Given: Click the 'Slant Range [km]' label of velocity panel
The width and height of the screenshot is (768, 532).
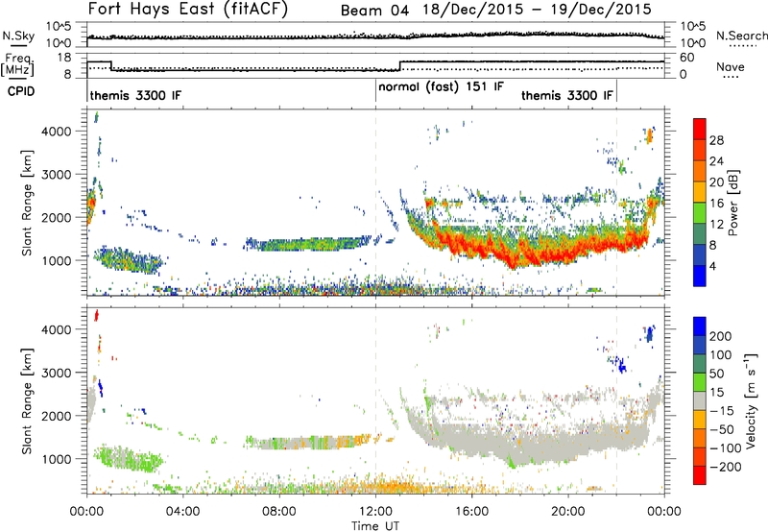Looking at the screenshot, I should (x=27, y=401).
